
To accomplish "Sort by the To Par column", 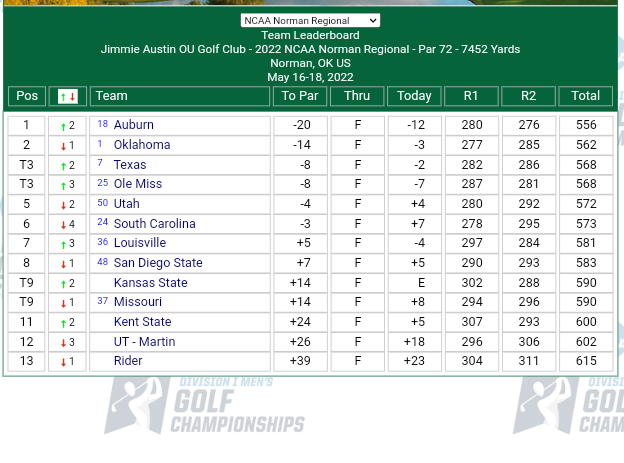I will (x=300, y=96).
